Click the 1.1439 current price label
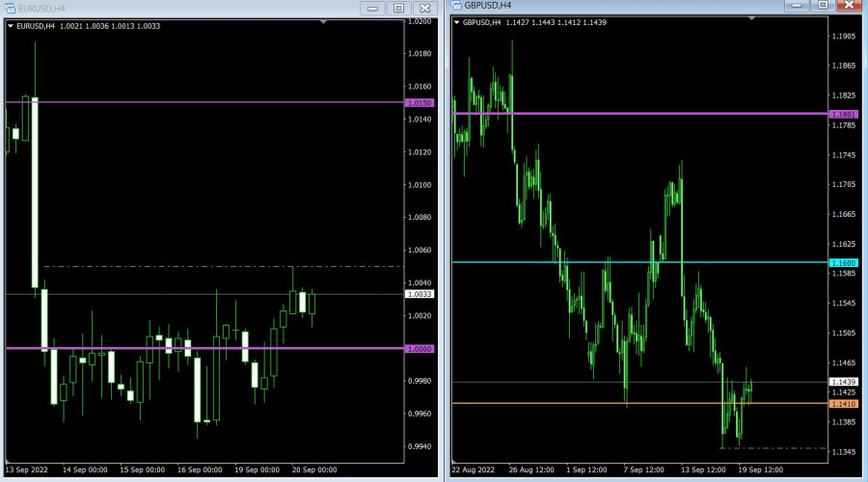This screenshot has height=482, width=868. (843, 383)
